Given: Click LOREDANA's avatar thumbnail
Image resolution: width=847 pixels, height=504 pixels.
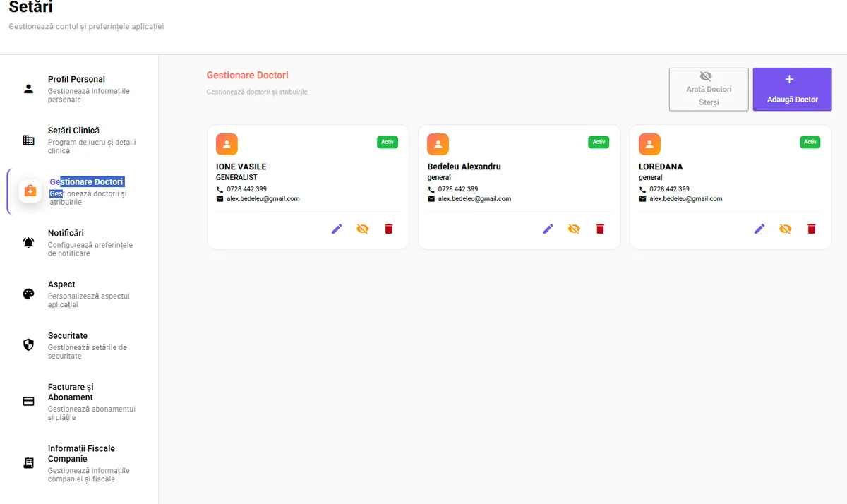Looking at the screenshot, I should [649, 144].
